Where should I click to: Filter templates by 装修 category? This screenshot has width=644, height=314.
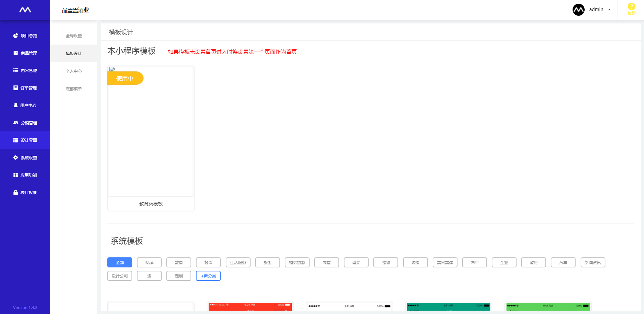pos(416,262)
